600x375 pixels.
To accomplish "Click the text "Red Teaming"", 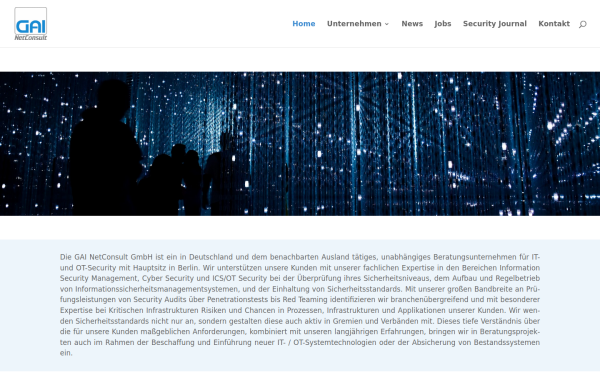I will 305,300.
